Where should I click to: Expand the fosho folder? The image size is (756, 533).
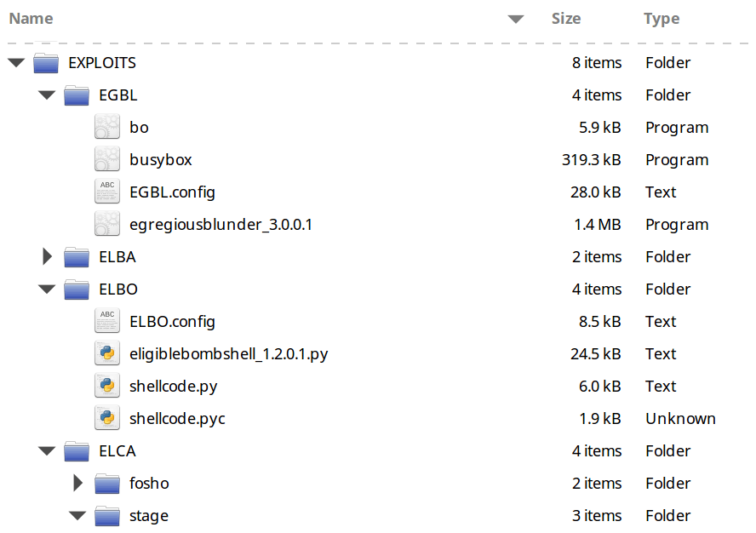tap(78, 484)
